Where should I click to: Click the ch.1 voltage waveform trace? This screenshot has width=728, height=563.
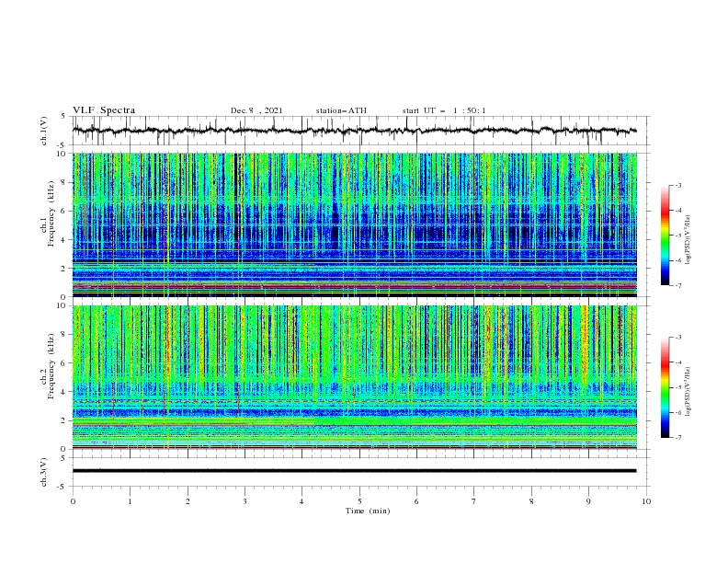(x=354, y=131)
